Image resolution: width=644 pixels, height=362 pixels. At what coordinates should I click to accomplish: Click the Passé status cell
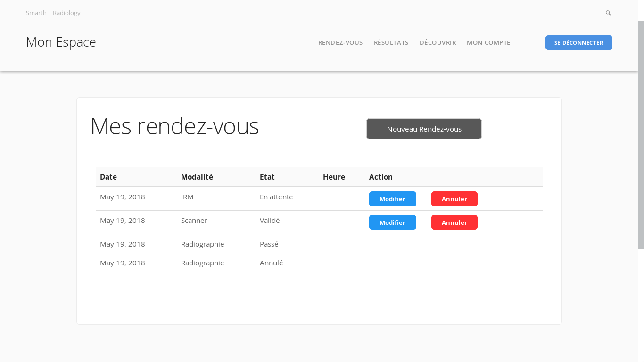click(269, 244)
